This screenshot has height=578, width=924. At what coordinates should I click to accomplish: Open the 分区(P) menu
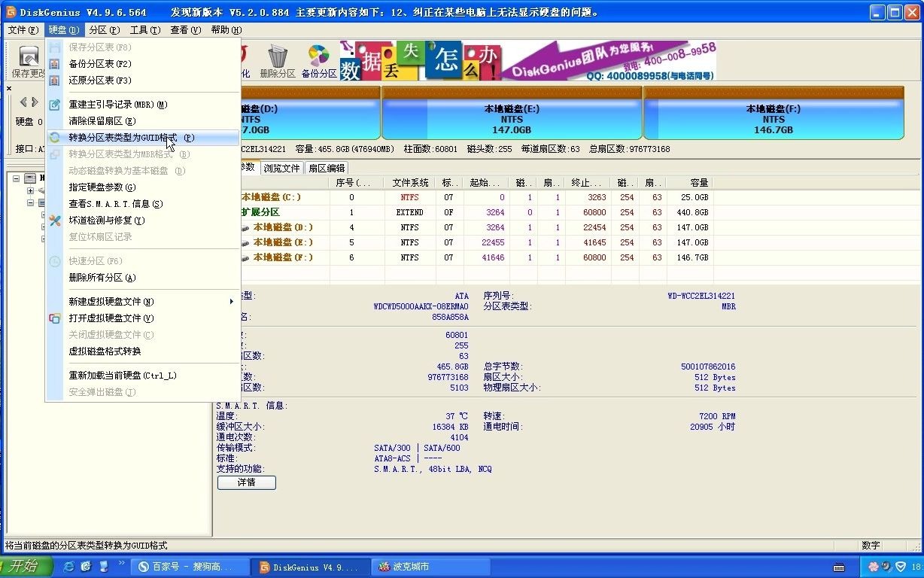[x=105, y=29]
